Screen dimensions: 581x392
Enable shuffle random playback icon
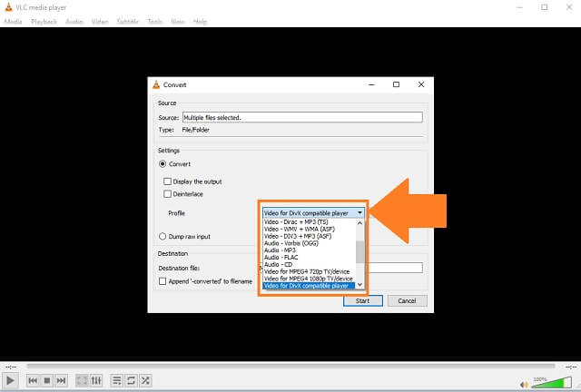pos(145,380)
